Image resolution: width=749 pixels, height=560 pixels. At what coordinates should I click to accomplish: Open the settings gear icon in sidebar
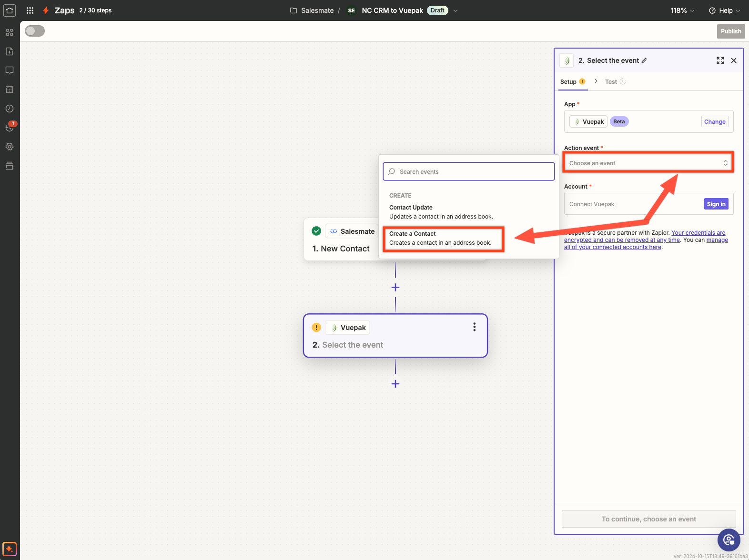point(10,147)
